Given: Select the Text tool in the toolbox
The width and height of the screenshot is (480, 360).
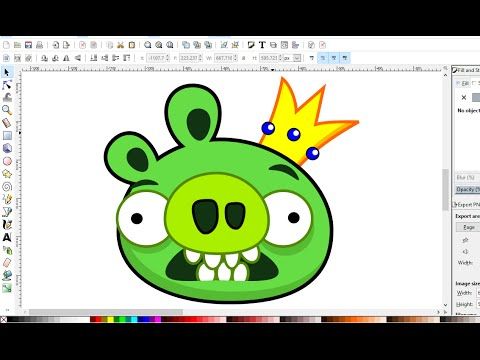Looking at the screenshot, I should click(x=7, y=237).
